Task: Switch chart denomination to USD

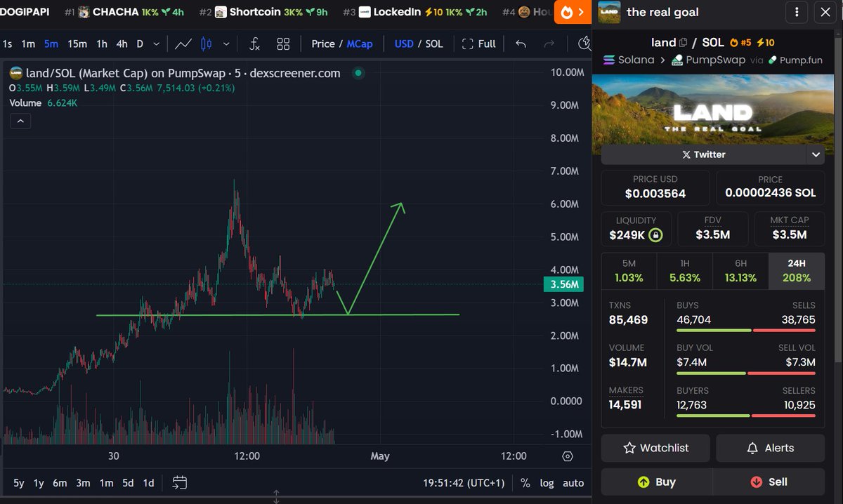Action: pyautogui.click(x=404, y=44)
